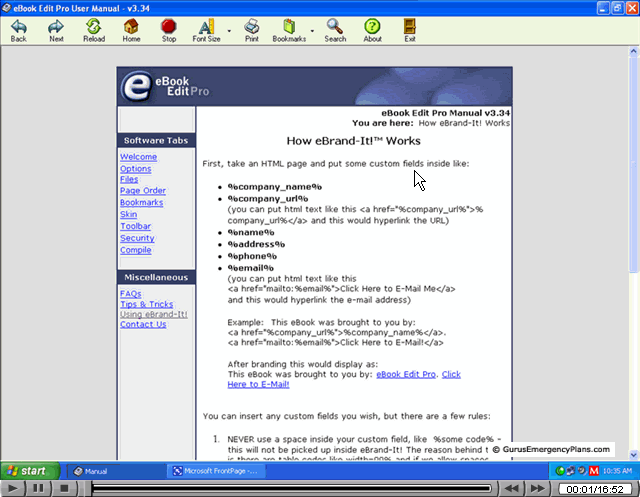Rewind the video with the rewind button
Image resolution: width=640 pixels, height=497 pixels.
coord(511,488)
